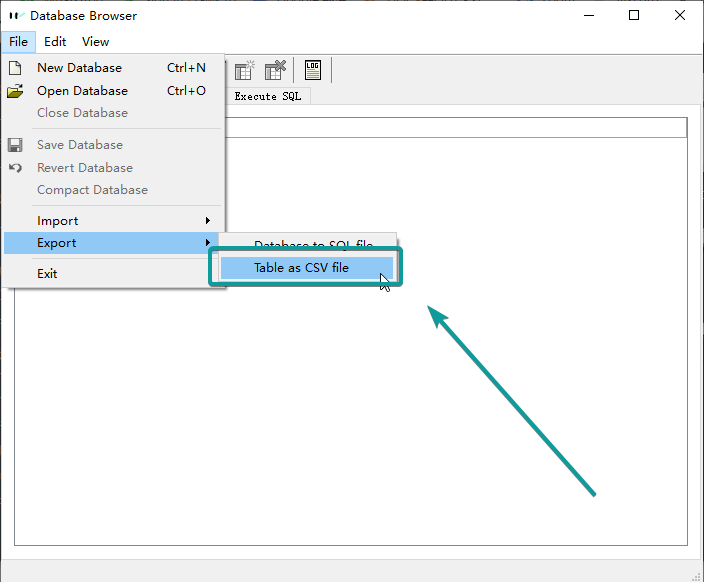Click the Close Database menu entry
Screen dimensions: 704x582
82,113
